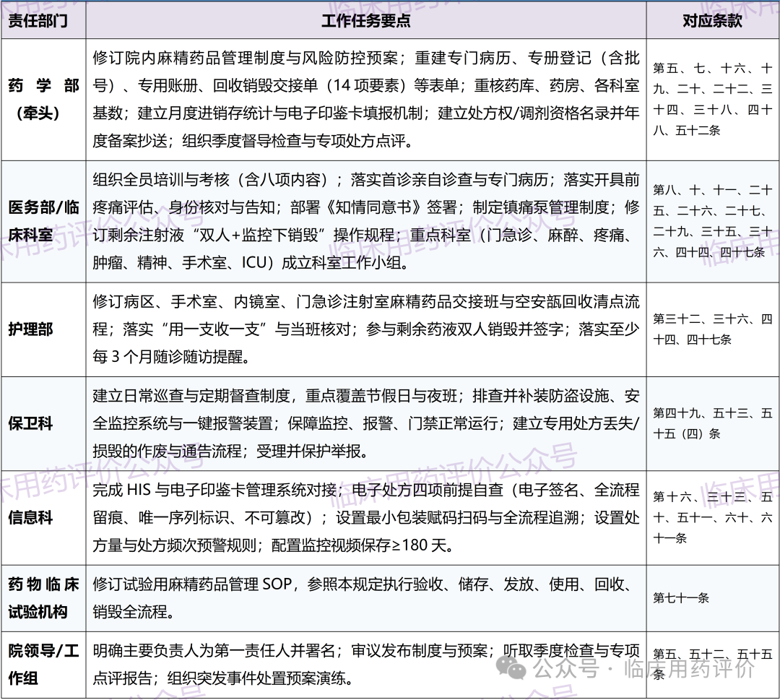Click the clause cell starting 第十六、三十三、五十

(713, 517)
